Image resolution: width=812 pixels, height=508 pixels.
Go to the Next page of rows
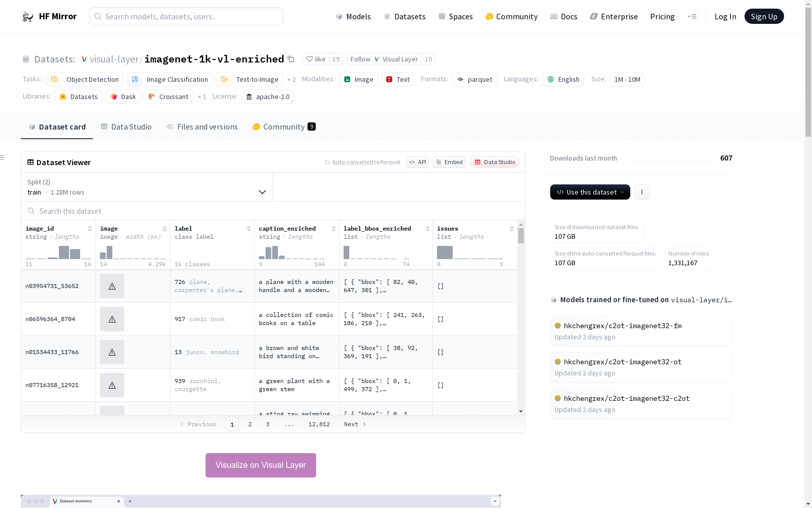tap(355, 424)
